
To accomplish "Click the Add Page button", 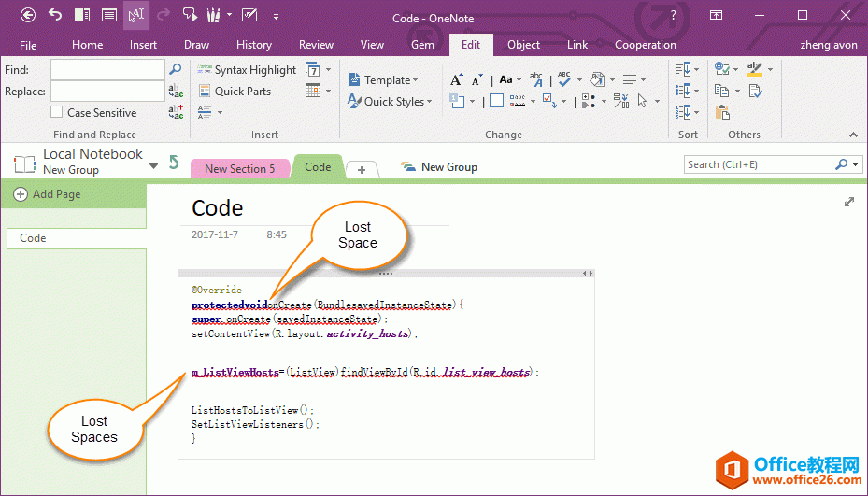I will click(x=48, y=194).
